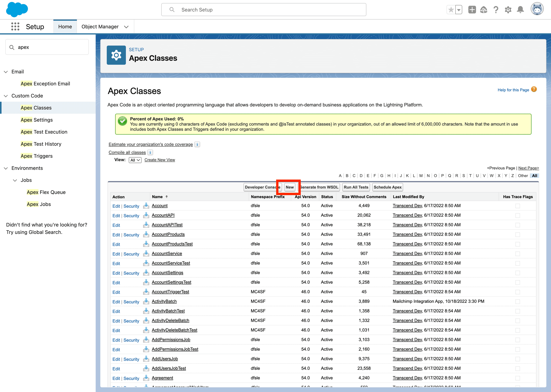Click download icon for AccountSettings row
551x392 pixels.
(x=146, y=273)
